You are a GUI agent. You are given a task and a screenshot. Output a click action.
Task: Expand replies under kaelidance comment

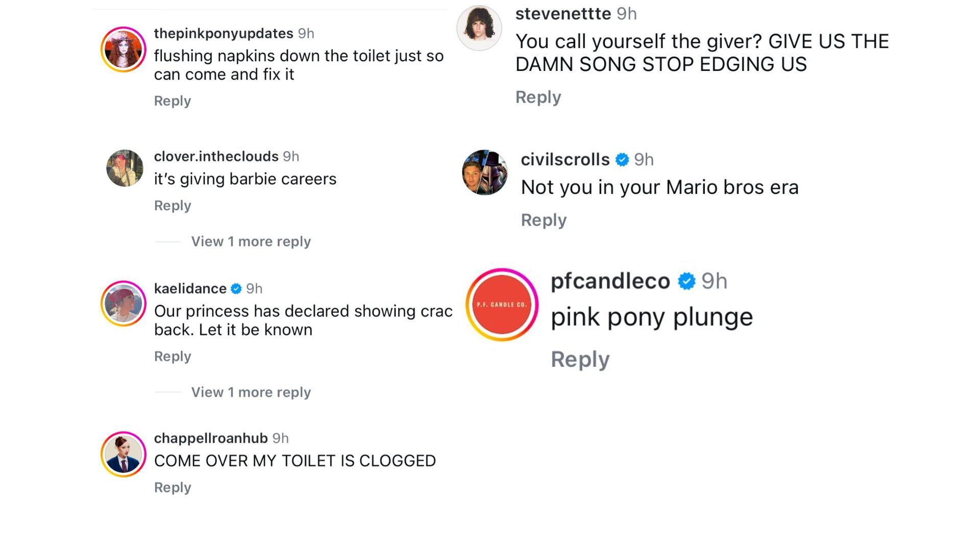[251, 392]
